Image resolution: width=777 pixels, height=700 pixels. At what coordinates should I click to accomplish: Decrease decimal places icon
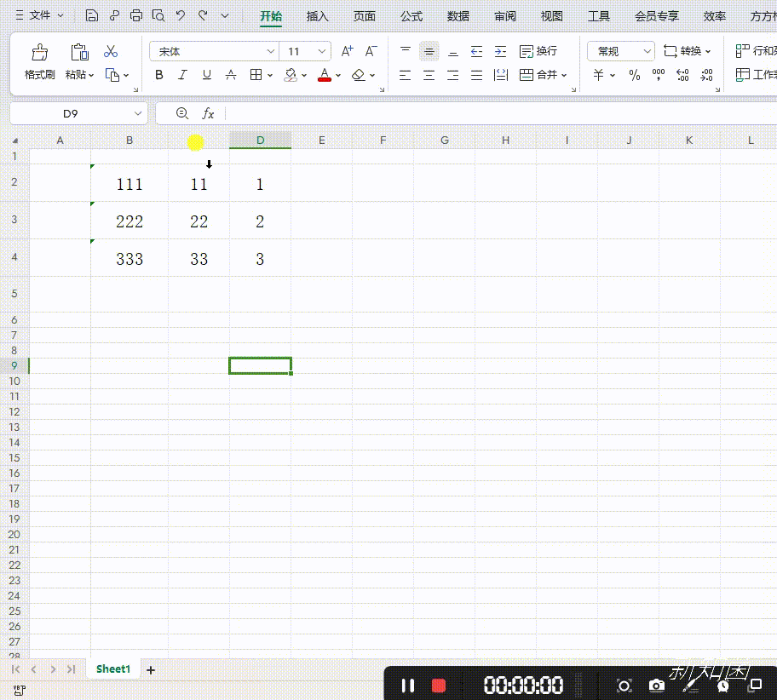tap(706, 75)
